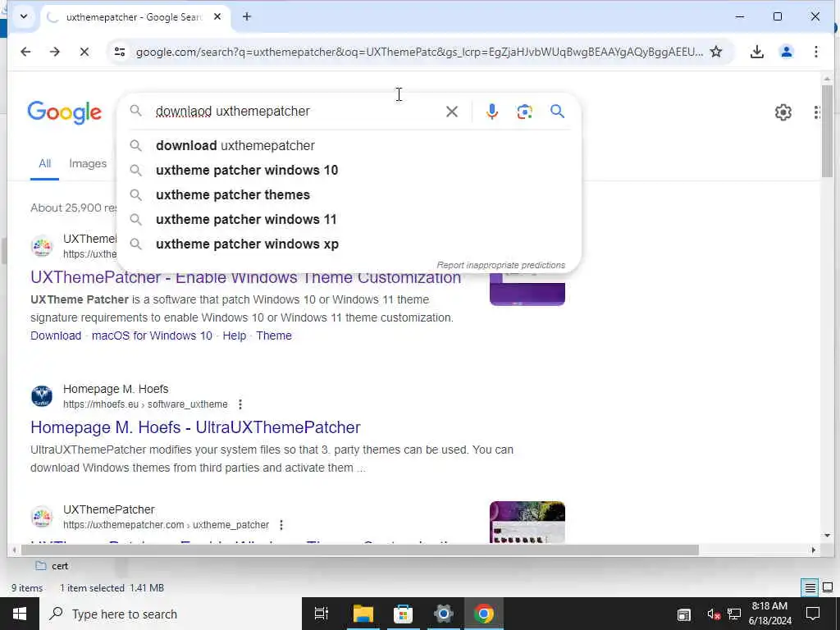Viewport: 840px width, 630px height.
Task: Click the address bar URL
Action: point(419,52)
